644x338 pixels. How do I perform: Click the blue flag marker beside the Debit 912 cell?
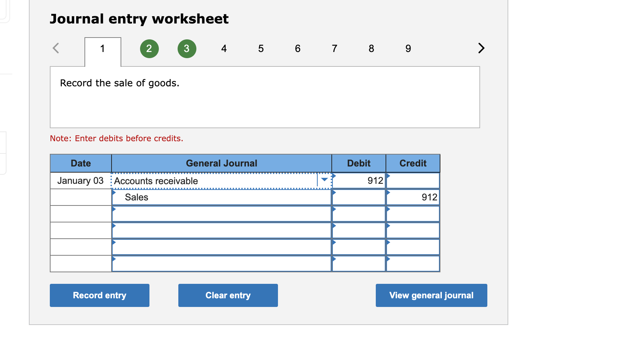[334, 177]
